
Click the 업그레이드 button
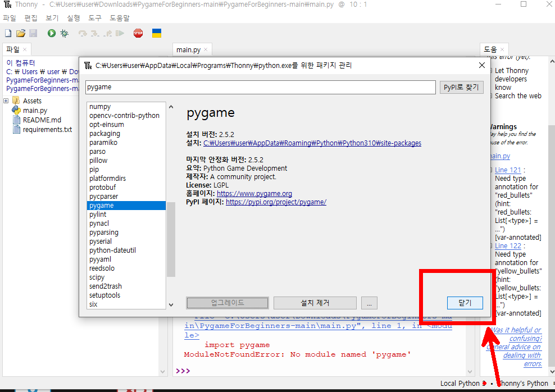click(x=228, y=303)
